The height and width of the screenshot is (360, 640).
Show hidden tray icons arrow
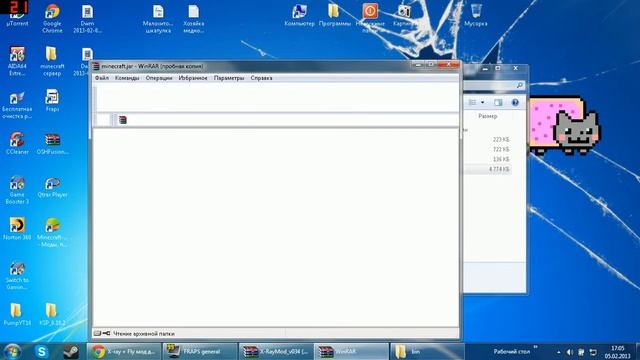pos(558,352)
